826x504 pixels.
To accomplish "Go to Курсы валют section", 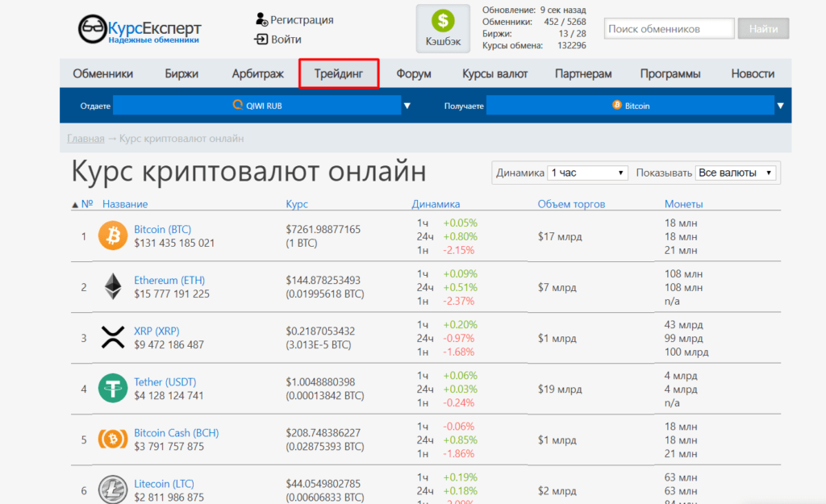I will click(x=494, y=73).
